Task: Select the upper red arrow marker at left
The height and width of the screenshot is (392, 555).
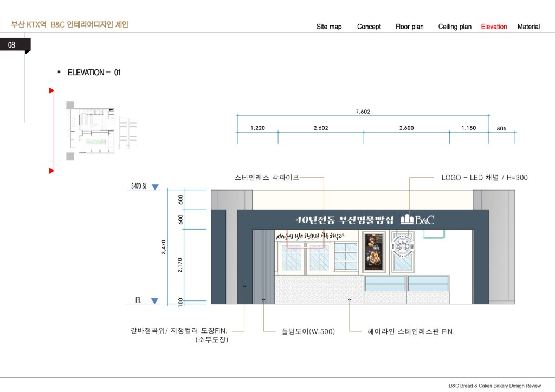Action: (x=51, y=90)
